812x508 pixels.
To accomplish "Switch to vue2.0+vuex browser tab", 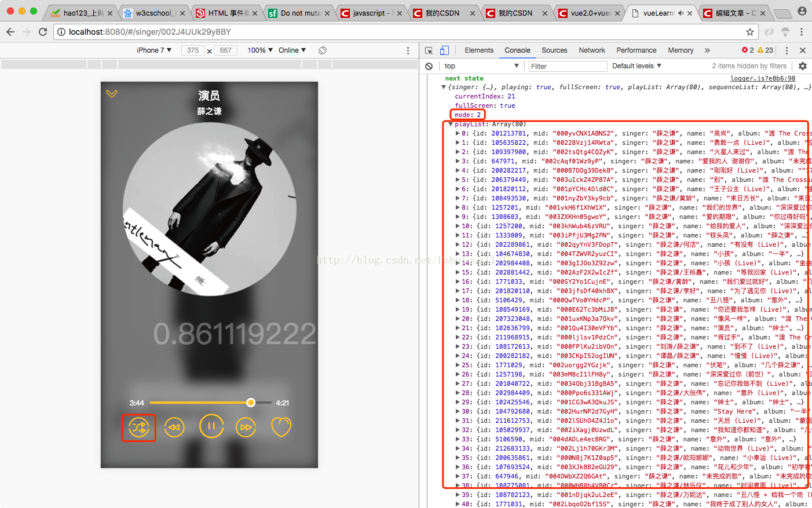I will pyautogui.click(x=590, y=13).
